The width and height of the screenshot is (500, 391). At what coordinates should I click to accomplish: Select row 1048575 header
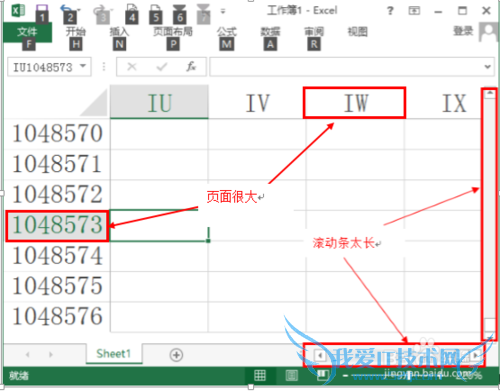click(57, 286)
